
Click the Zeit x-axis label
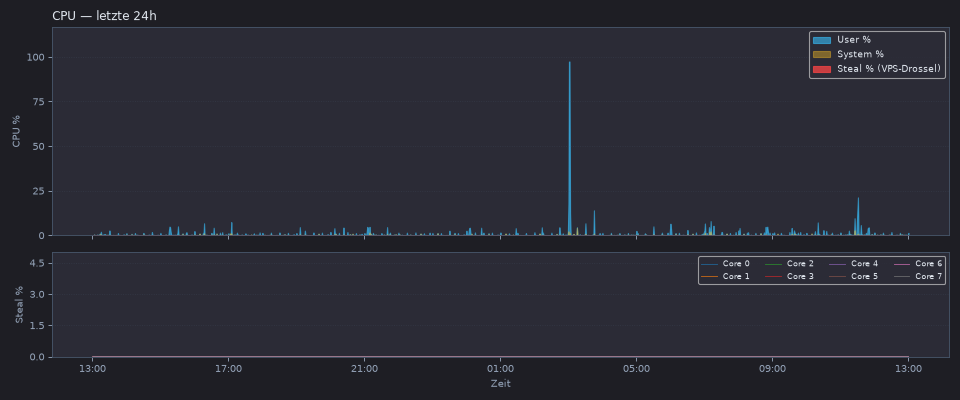pos(500,384)
